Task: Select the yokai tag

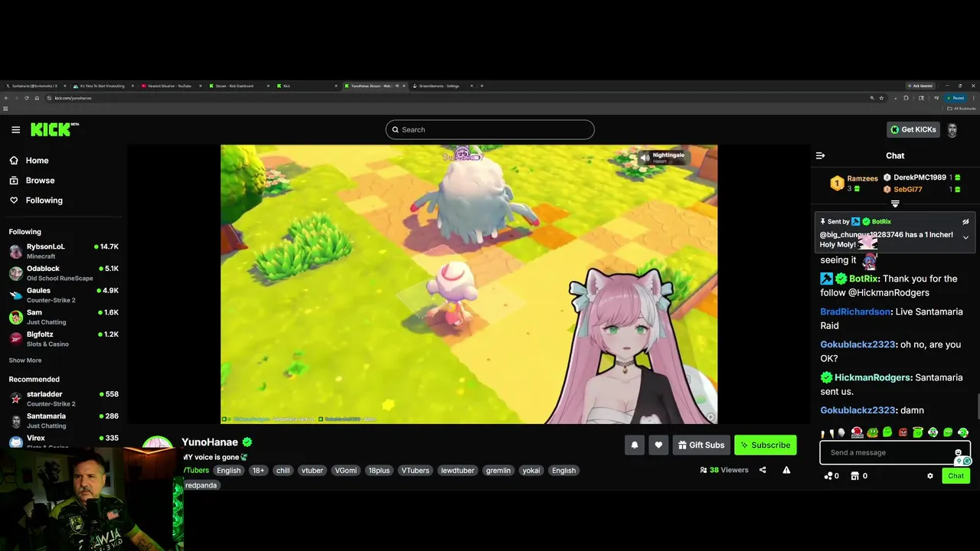Action: 531,471
